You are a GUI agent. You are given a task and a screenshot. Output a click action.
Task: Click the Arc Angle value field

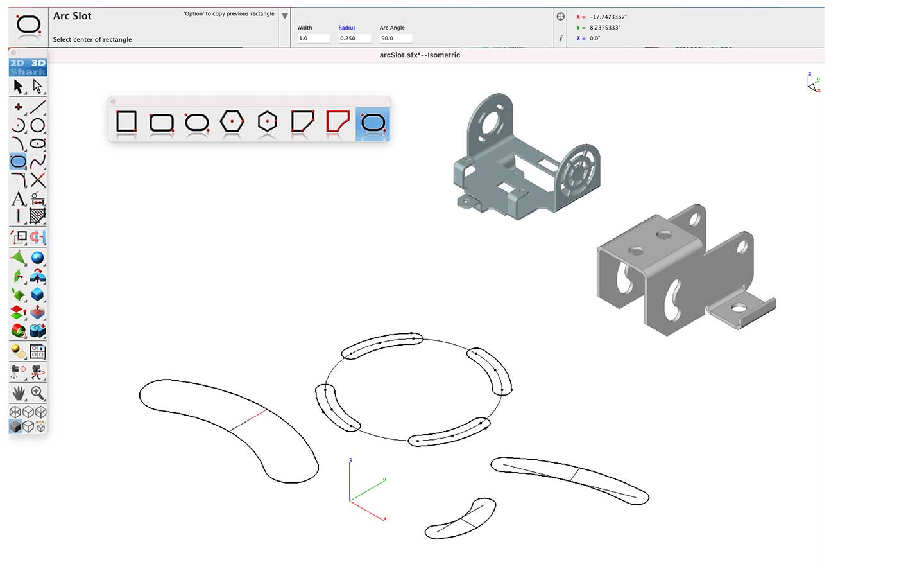pyautogui.click(x=395, y=38)
